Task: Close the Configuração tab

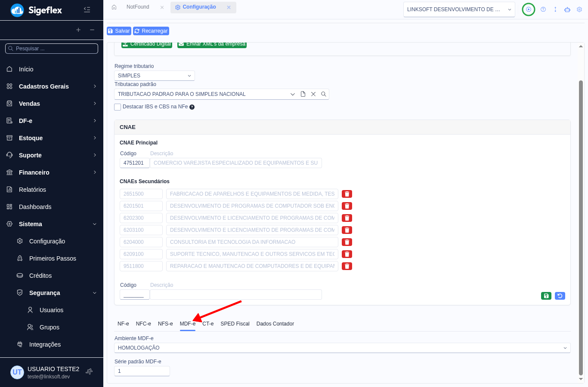Action: point(229,7)
